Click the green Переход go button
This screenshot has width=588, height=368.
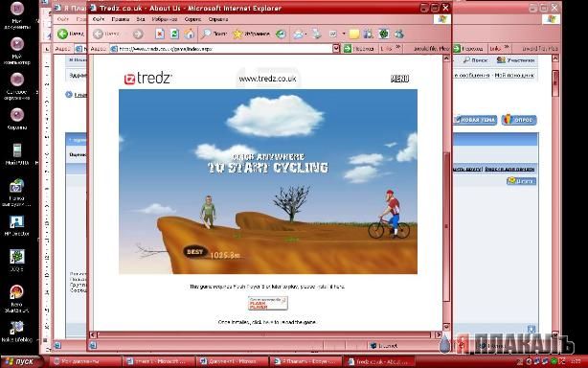tap(359, 49)
